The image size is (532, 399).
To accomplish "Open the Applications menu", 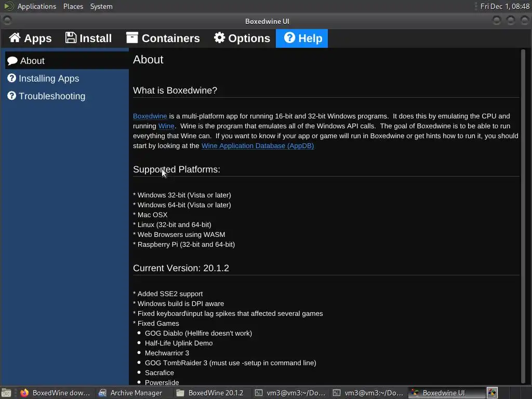I will tap(37, 6).
